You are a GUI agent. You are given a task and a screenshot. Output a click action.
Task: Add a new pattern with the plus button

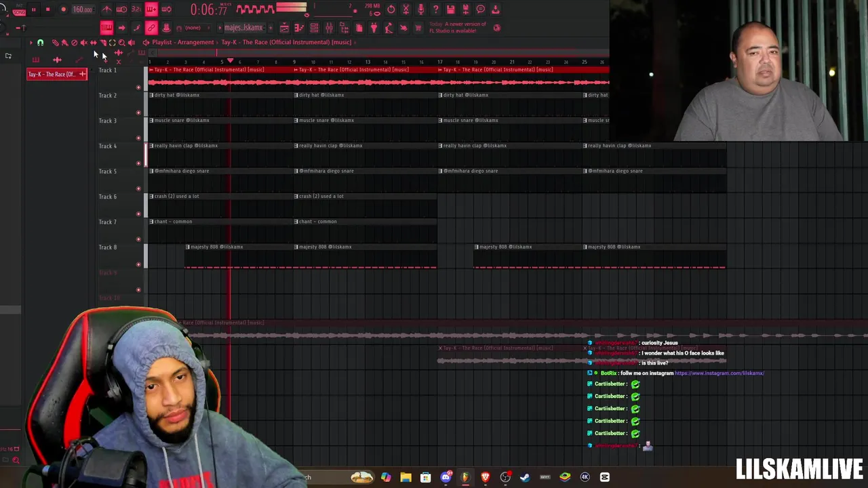270,28
